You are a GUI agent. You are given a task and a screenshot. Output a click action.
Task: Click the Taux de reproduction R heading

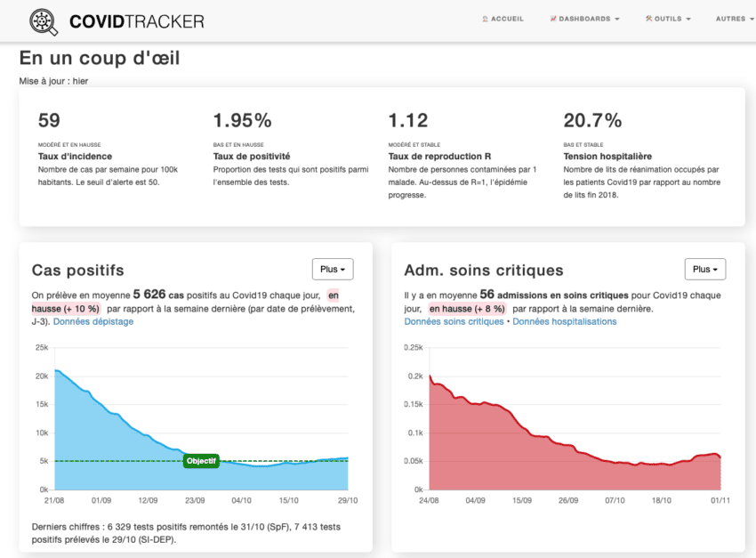click(x=439, y=157)
